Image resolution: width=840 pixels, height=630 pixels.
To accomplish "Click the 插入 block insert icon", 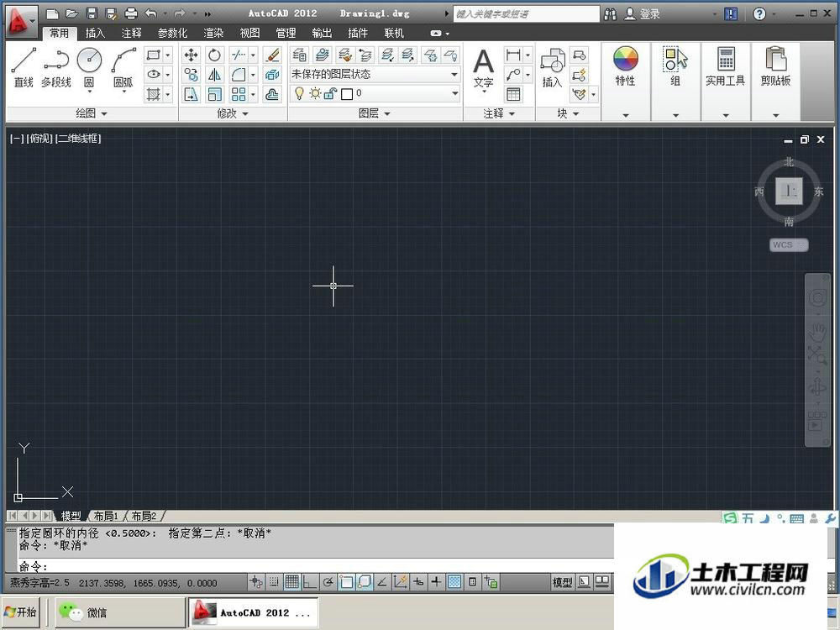I will [x=552, y=67].
